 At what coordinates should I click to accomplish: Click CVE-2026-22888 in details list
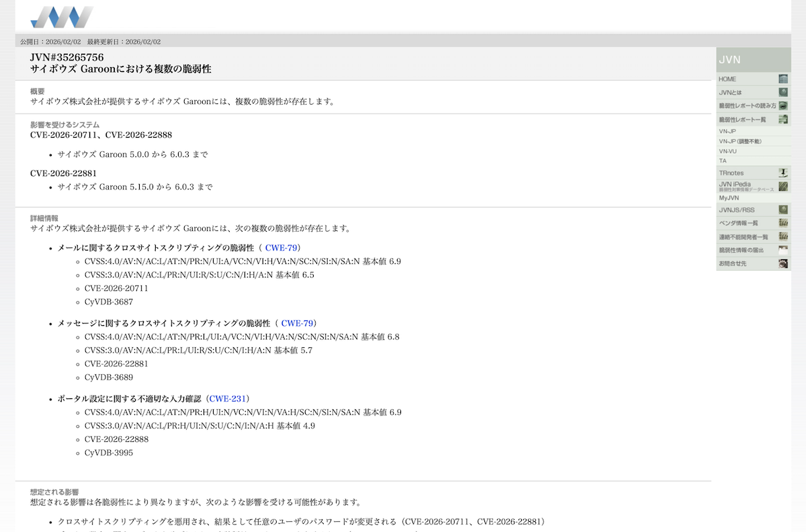pyautogui.click(x=116, y=439)
